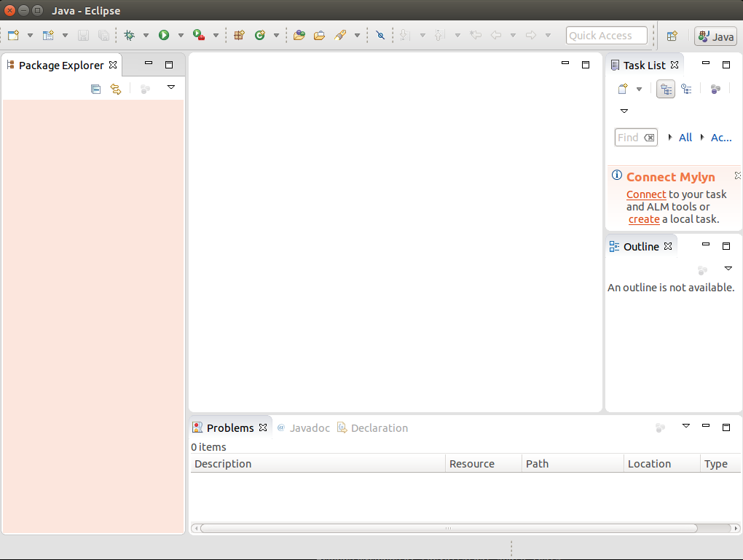The image size is (743, 560).
Task: Open the Outline view menu triangle
Action: coord(728,269)
